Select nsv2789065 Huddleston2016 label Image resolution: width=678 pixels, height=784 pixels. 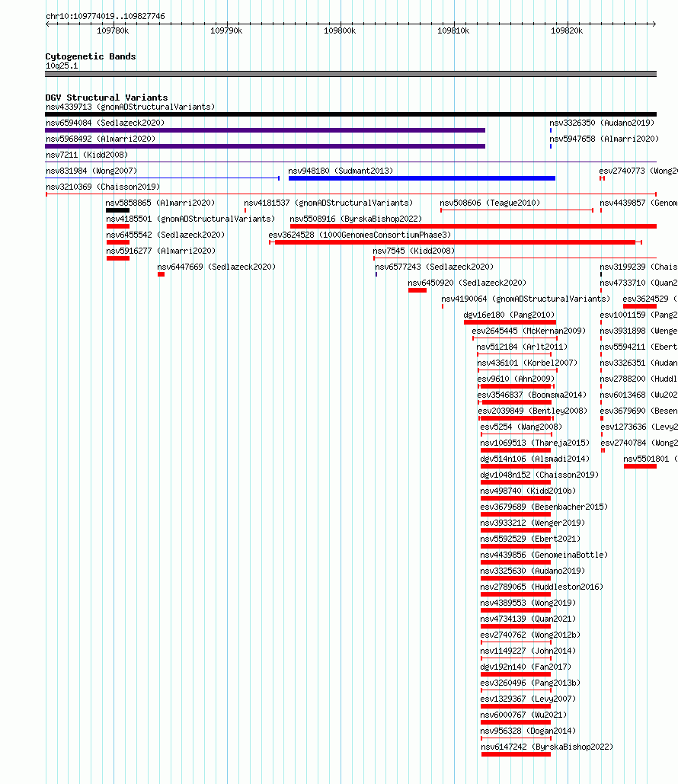(x=542, y=587)
